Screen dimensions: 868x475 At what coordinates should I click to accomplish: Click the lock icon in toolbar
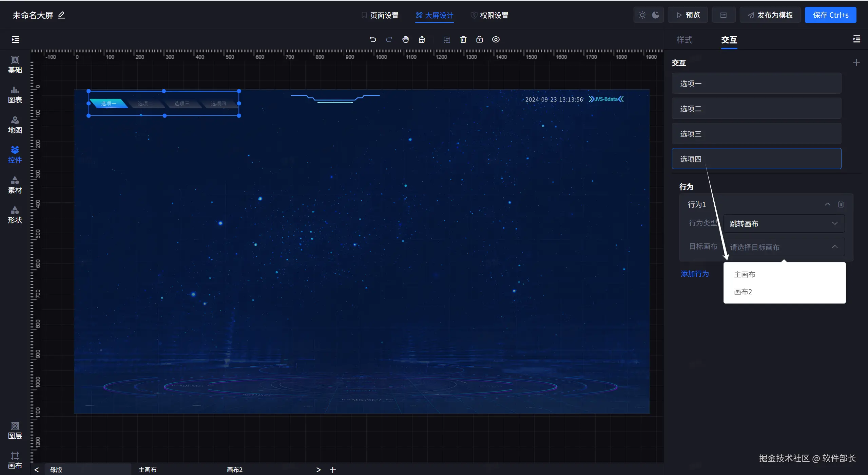(479, 39)
